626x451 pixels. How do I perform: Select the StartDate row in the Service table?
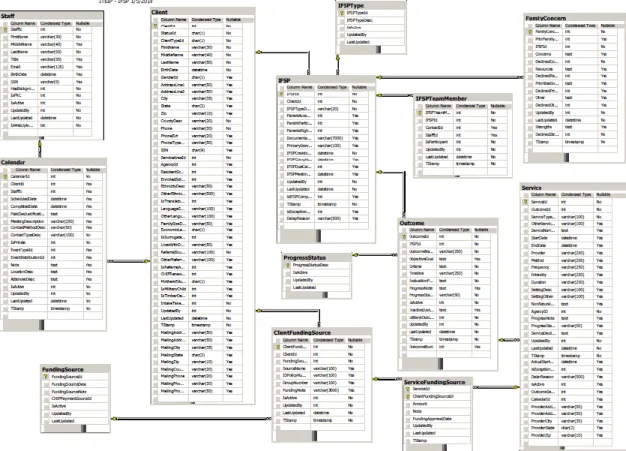pyautogui.click(x=567, y=238)
